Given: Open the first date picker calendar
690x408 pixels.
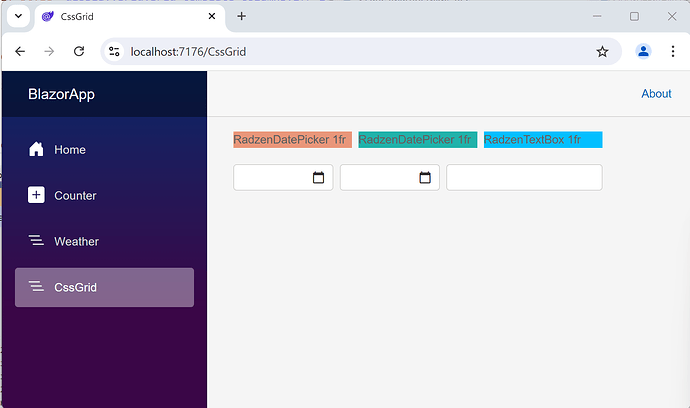Looking at the screenshot, I should click(x=319, y=178).
